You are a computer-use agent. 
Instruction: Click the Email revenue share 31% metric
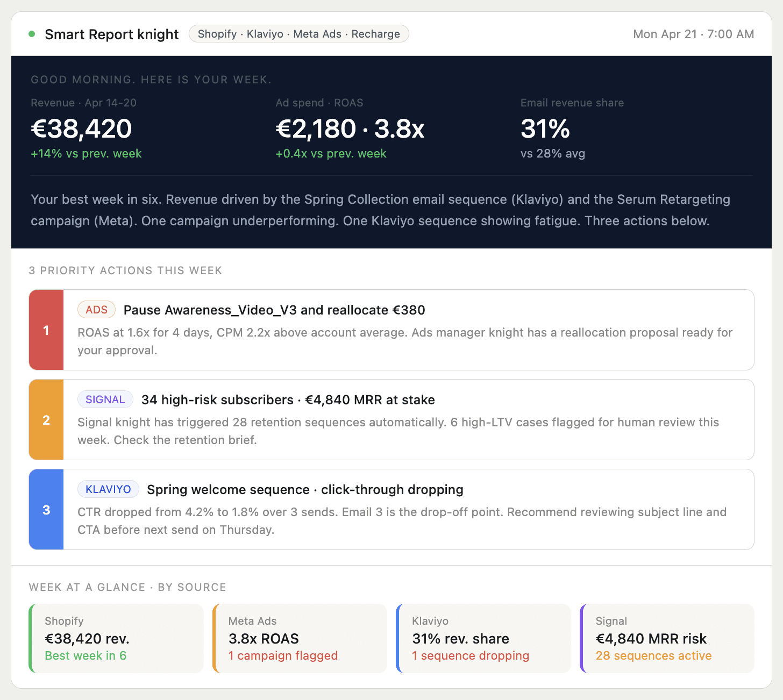545,129
